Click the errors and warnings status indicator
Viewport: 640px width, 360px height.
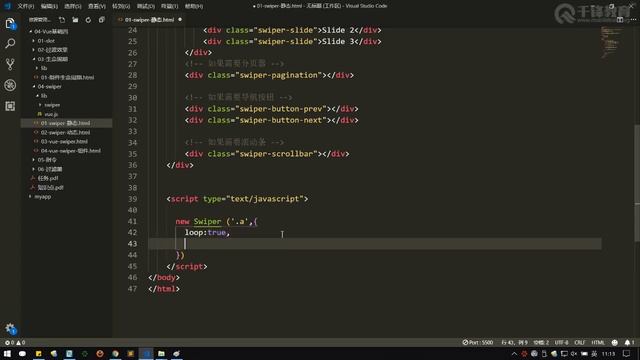coord(15,342)
